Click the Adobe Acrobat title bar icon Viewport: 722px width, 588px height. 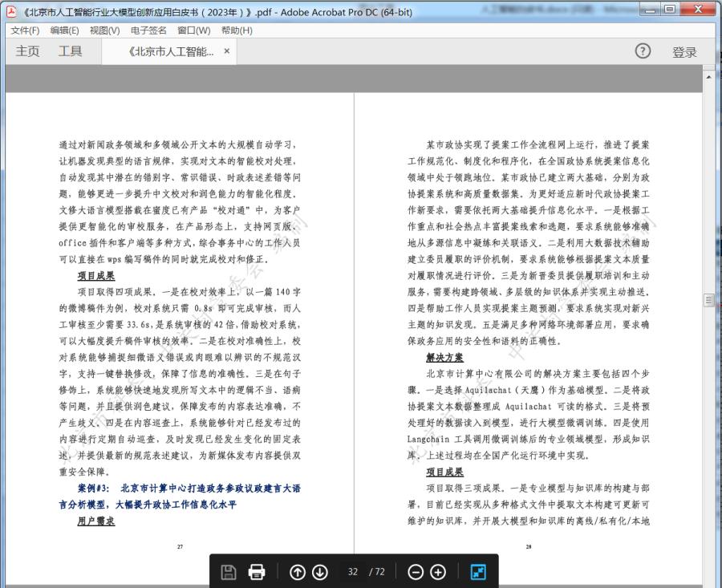tap(10, 12)
